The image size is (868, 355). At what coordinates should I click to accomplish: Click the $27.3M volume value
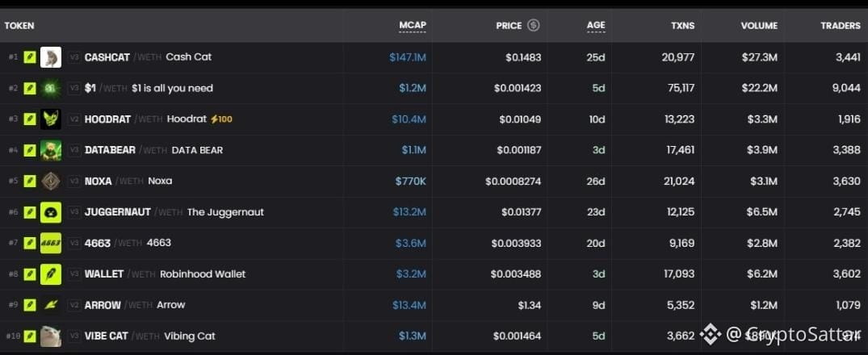tap(760, 57)
